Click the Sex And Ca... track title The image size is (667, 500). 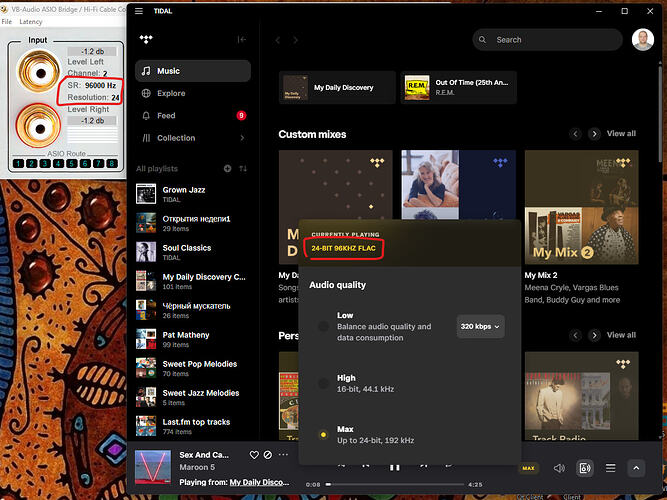coord(204,455)
